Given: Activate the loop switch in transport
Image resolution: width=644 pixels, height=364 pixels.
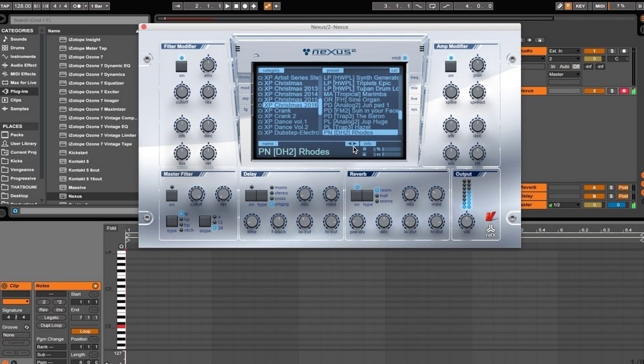Looking at the screenshot, I should (432, 6).
